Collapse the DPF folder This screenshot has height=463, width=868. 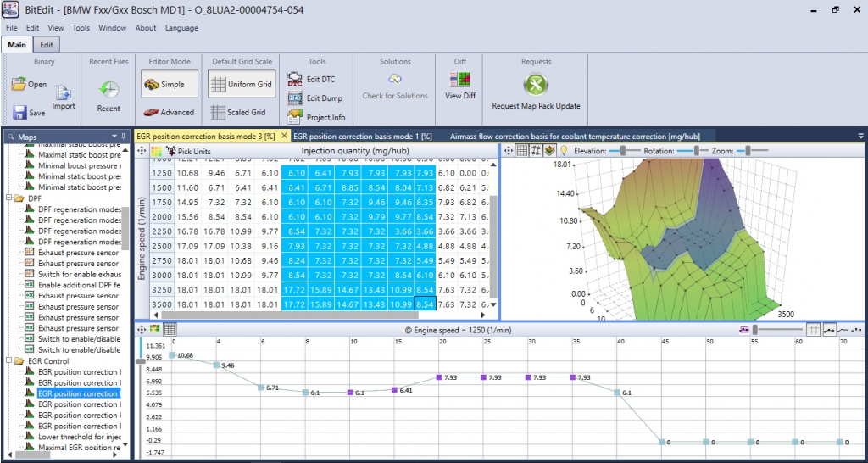coord(9,198)
